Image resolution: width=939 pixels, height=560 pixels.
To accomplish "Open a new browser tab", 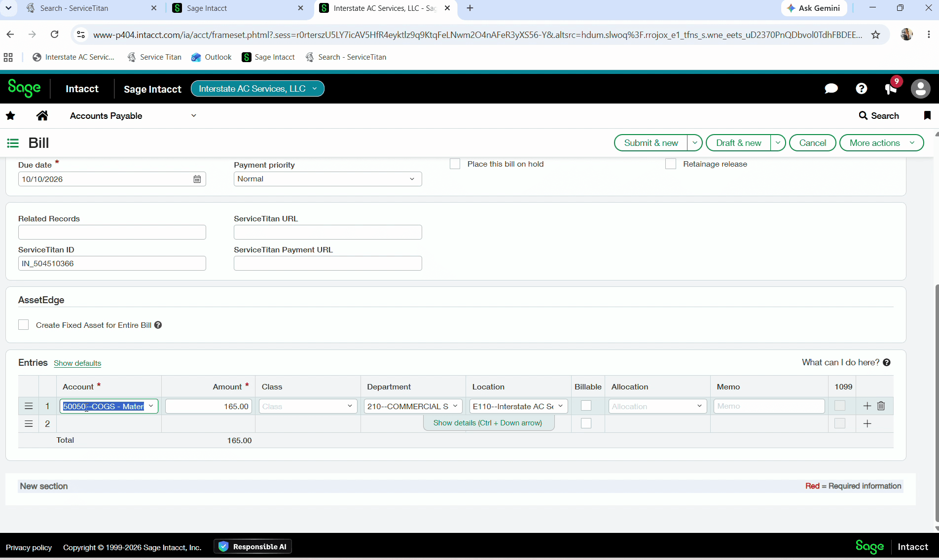I will pos(470,8).
